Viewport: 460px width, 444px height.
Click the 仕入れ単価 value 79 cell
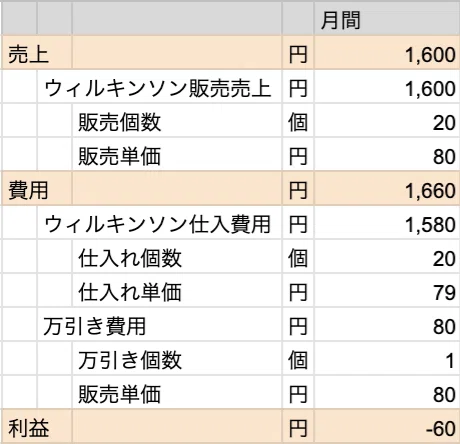coord(387,292)
